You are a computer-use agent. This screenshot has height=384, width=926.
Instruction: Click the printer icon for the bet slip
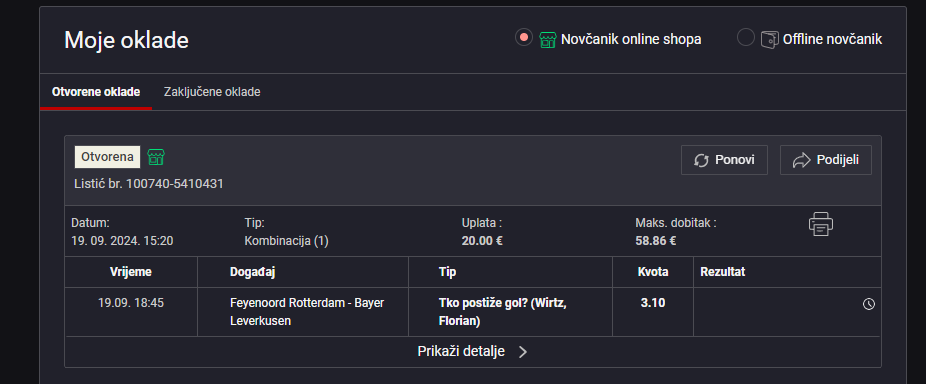click(x=820, y=224)
